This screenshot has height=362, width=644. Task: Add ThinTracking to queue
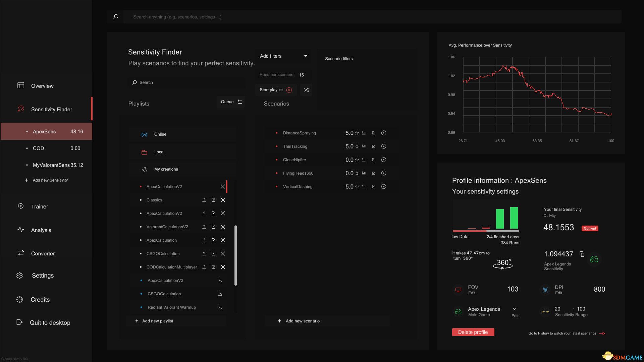coord(364,146)
